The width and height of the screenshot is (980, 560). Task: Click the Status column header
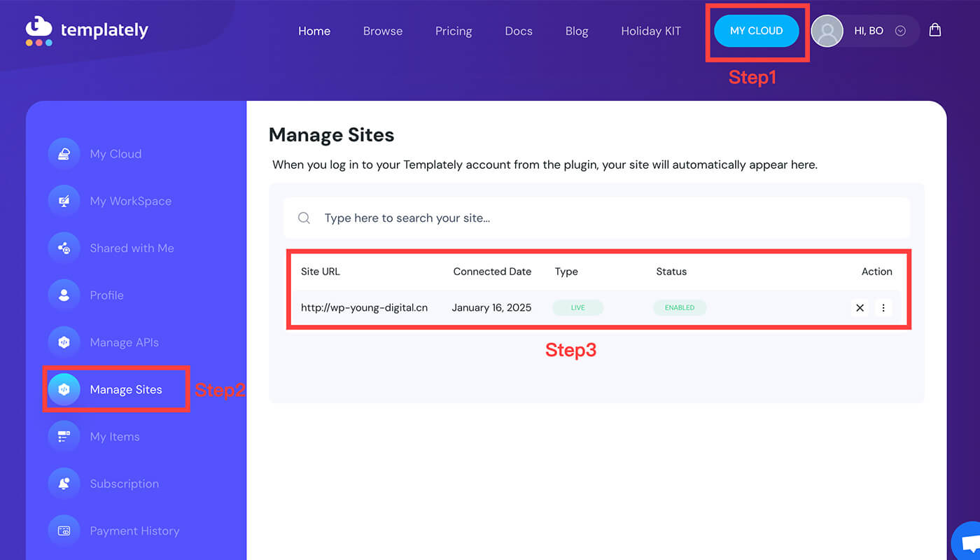[x=671, y=272]
